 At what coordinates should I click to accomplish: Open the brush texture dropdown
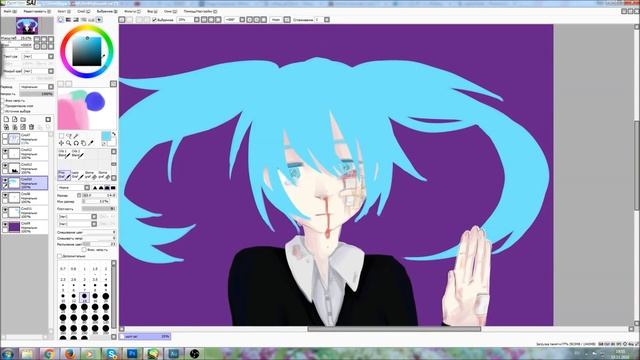tap(78, 224)
